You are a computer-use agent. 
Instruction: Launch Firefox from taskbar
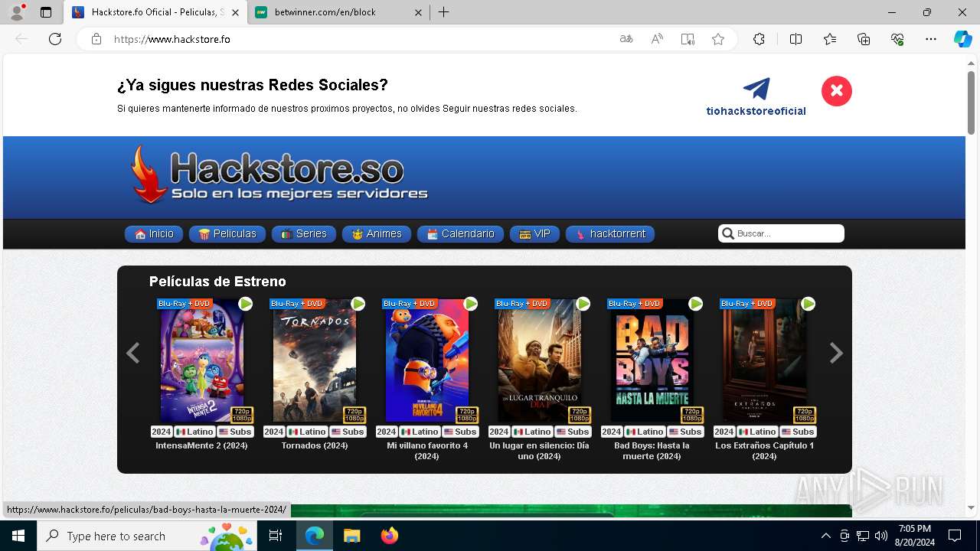point(390,536)
